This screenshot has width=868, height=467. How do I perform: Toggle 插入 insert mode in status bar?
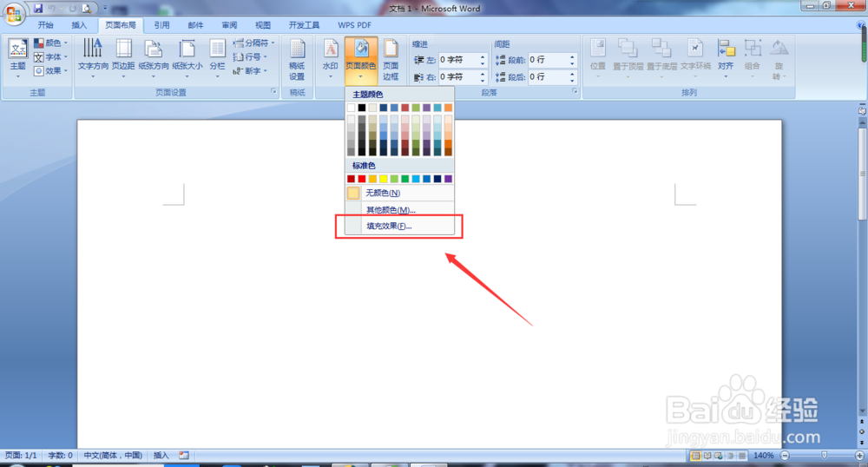point(161,456)
